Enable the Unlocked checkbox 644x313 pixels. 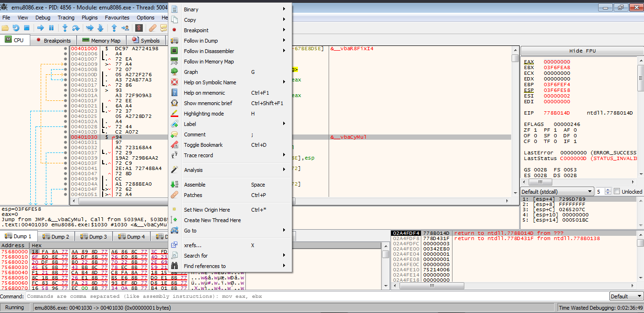617,191
